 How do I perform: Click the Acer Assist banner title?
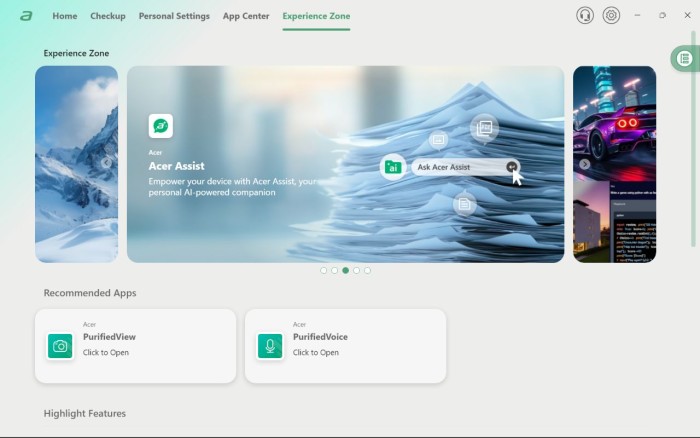(176, 166)
